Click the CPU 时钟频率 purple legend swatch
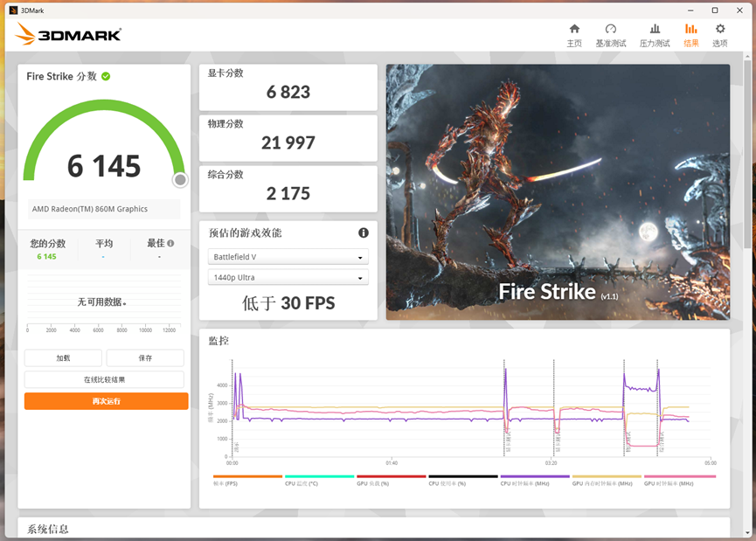Screen dimensions: 756x541 tap(534, 477)
